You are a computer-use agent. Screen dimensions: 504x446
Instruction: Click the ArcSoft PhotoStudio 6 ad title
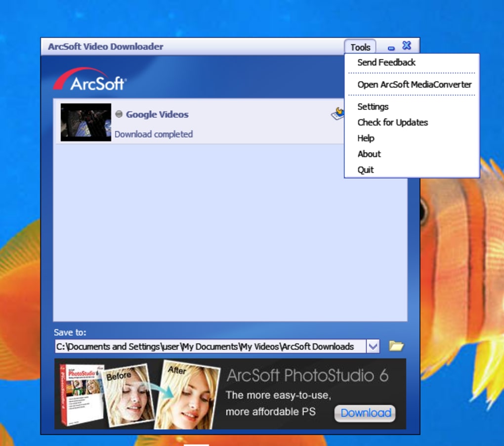[x=308, y=375]
